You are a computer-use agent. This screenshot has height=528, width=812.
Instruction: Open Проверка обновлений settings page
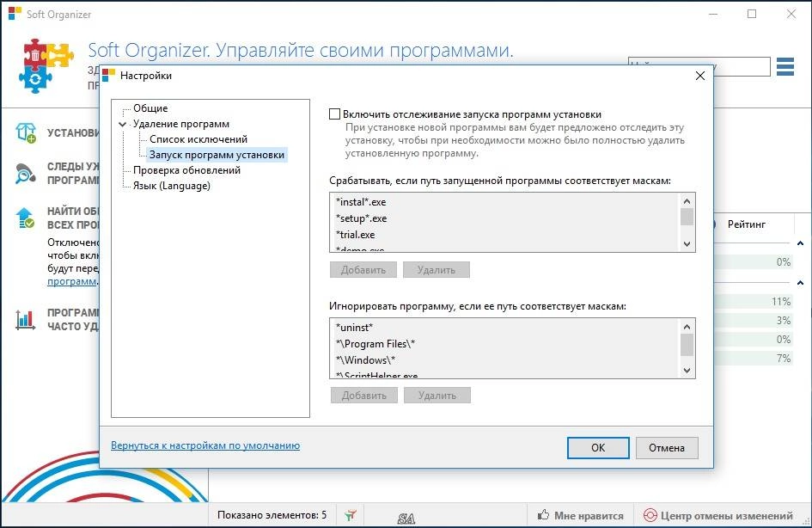point(186,170)
